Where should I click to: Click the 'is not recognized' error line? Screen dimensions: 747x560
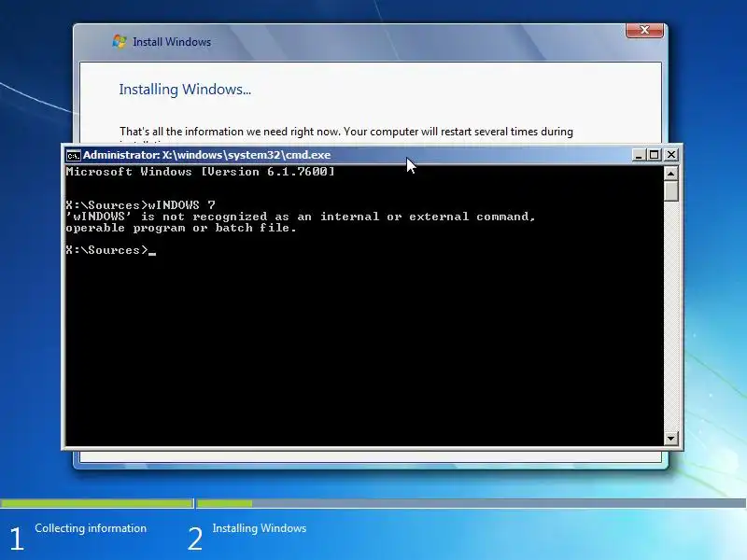point(301,217)
